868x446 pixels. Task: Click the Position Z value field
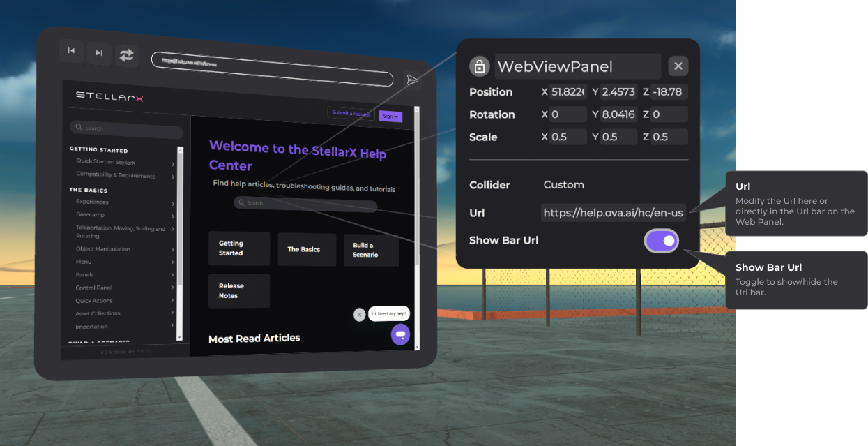[x=669, y=92]
